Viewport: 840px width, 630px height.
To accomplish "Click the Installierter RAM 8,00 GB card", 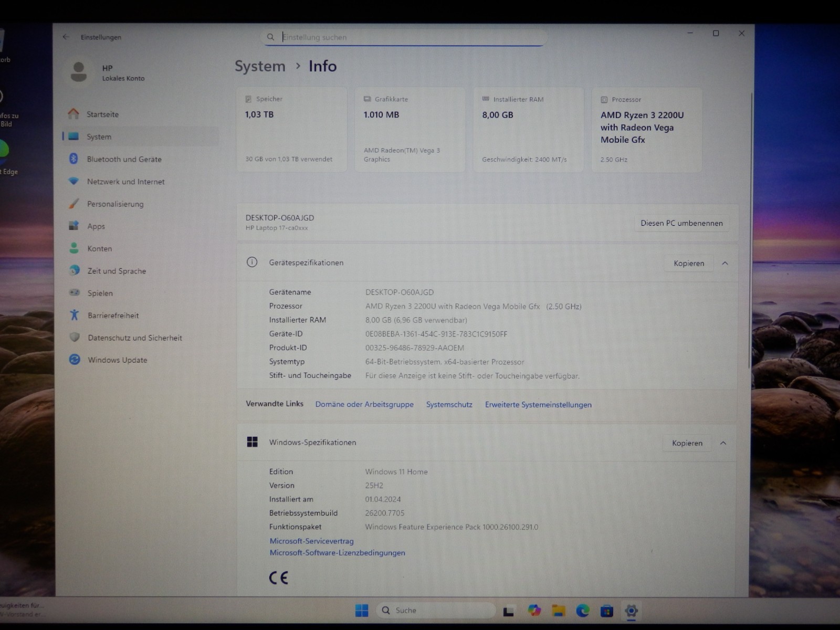I will (x=528, y=130).
